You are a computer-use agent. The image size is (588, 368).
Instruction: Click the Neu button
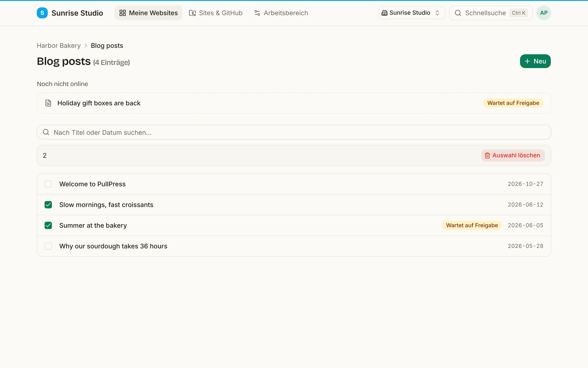point(535,61)
